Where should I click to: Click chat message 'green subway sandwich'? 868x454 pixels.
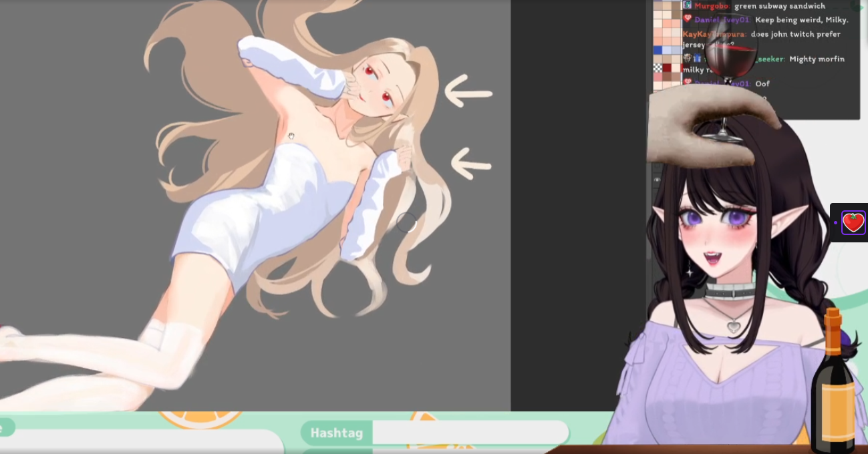(x=780, y=6)
